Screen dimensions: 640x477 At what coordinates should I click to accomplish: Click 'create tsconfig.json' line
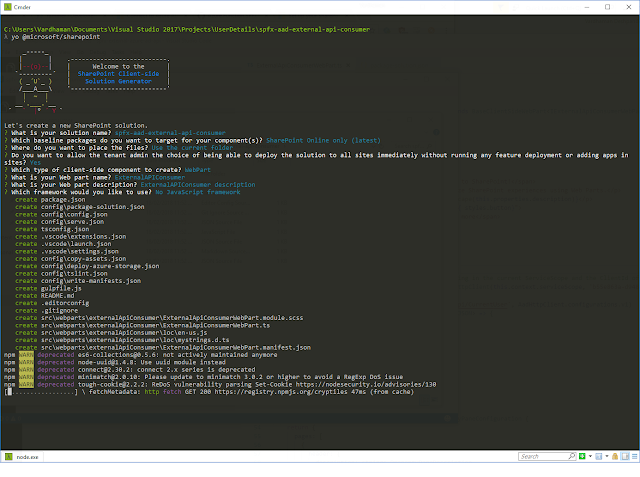52,229
